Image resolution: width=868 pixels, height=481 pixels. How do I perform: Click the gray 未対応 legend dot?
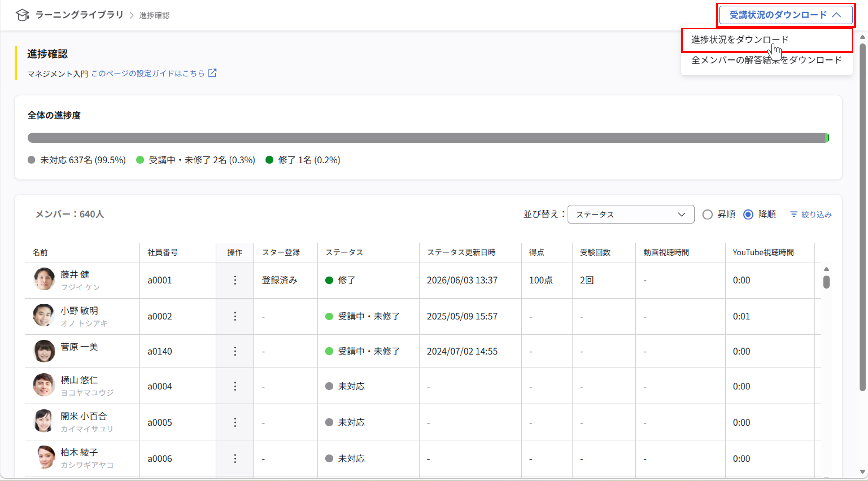[31, 160]
